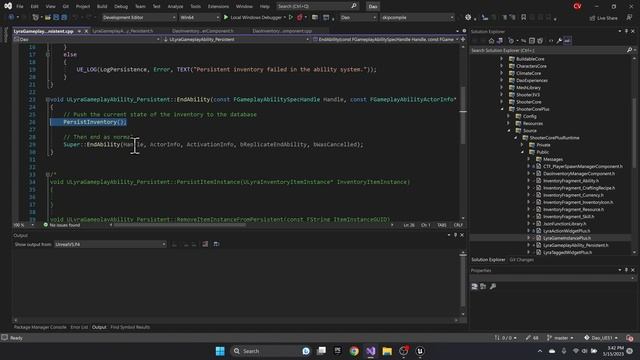Image resolution: width=640 pixels, height=360 pixels.
Task: Pin the Output panel
Action: click(456, 235)
